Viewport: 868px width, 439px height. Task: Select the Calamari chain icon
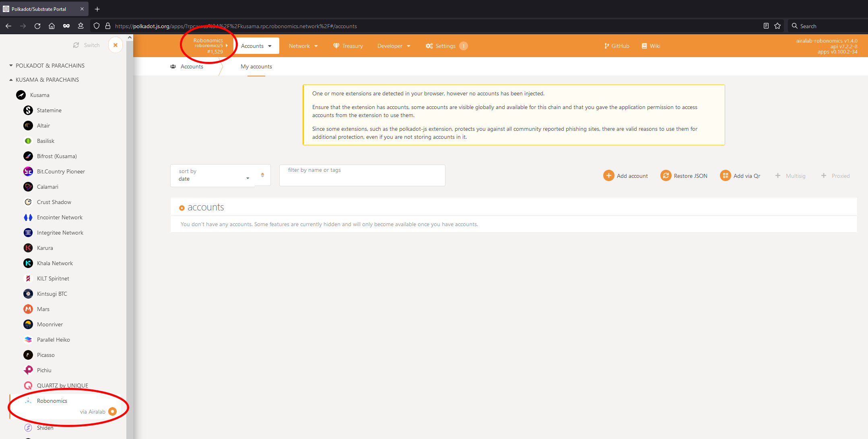coord(28,187)
